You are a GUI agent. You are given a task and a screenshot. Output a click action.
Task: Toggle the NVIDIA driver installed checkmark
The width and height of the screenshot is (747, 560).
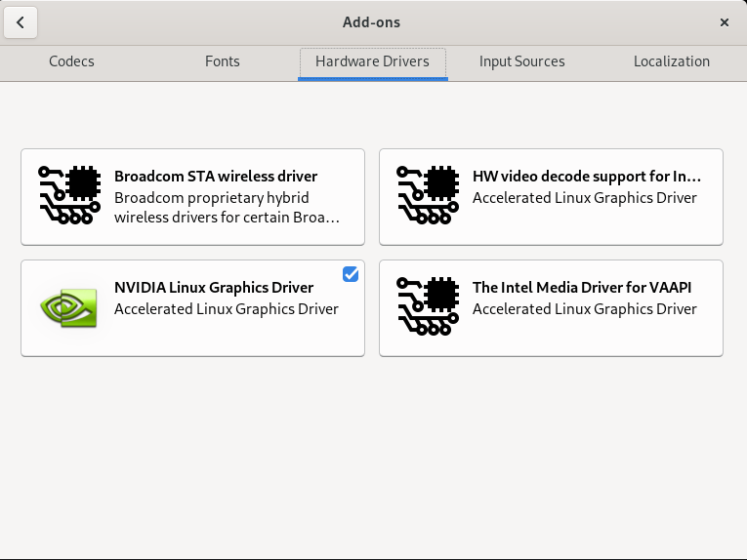point(351,274)
